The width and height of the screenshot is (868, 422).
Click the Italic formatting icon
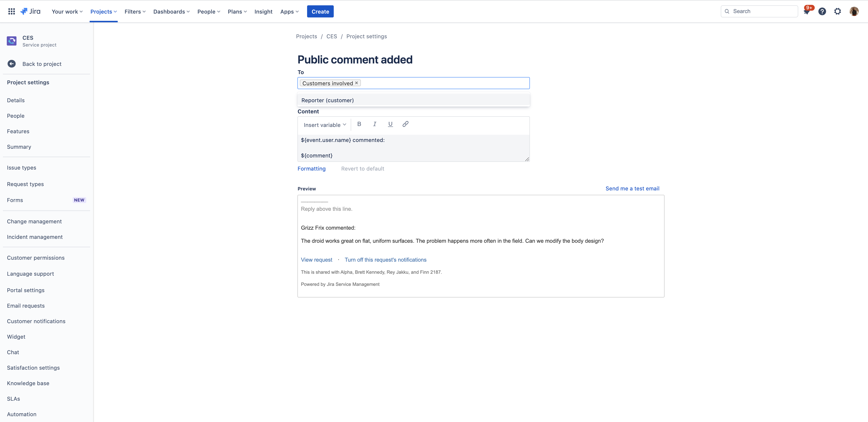375,124
